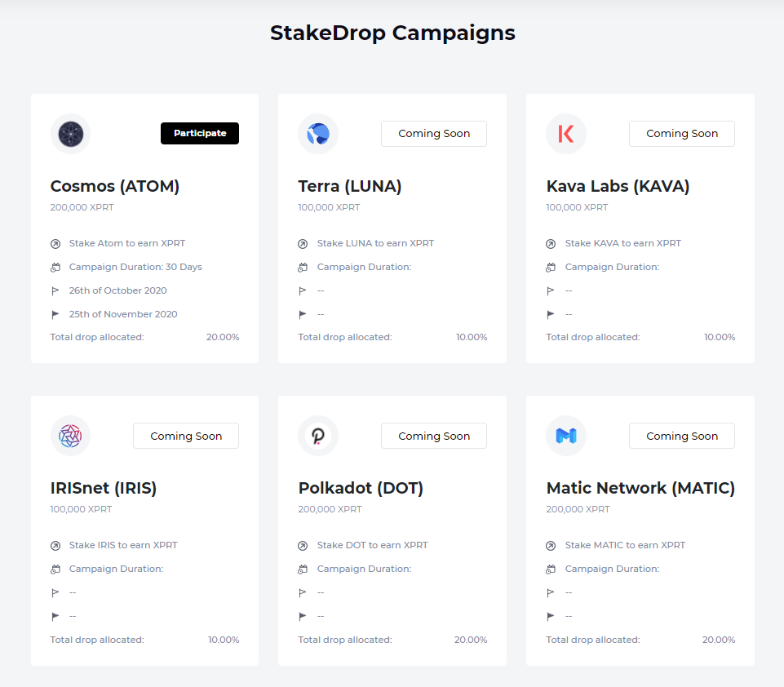Click Coming Soon on Polkadot card
Viewport: 784px width, 687px height.
pyautogui.click(x=434, y=436)
